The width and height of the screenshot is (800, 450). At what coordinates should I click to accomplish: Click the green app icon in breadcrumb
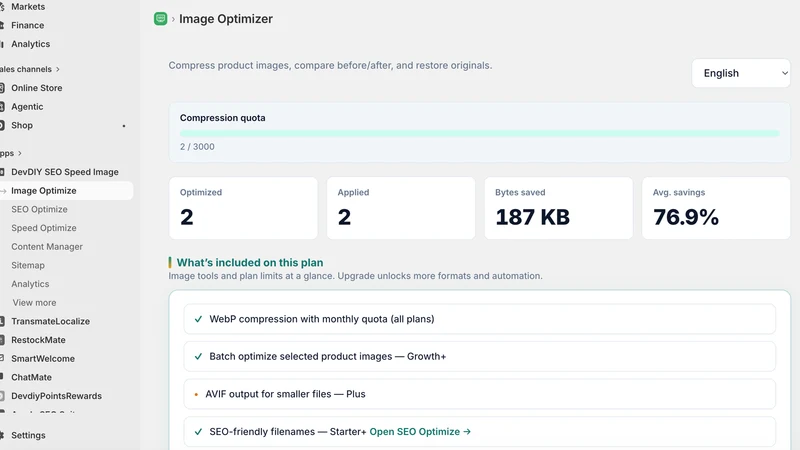coord(160,19)
